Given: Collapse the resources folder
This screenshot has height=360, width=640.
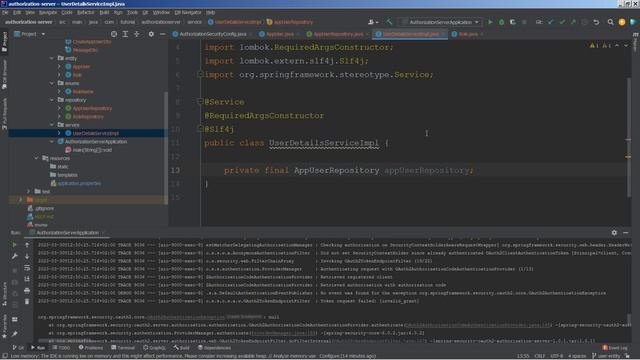Looking at the screenshot, I should (x=36, y=158).
